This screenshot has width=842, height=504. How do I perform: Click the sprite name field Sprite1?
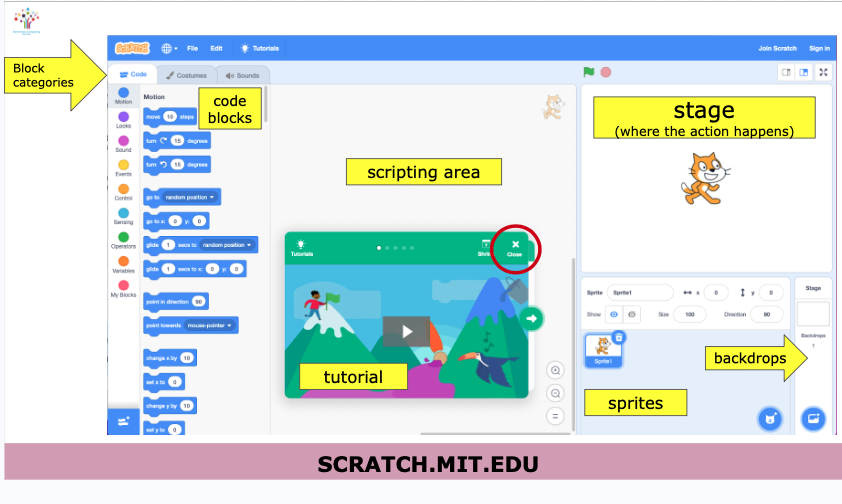pos(640,293)
